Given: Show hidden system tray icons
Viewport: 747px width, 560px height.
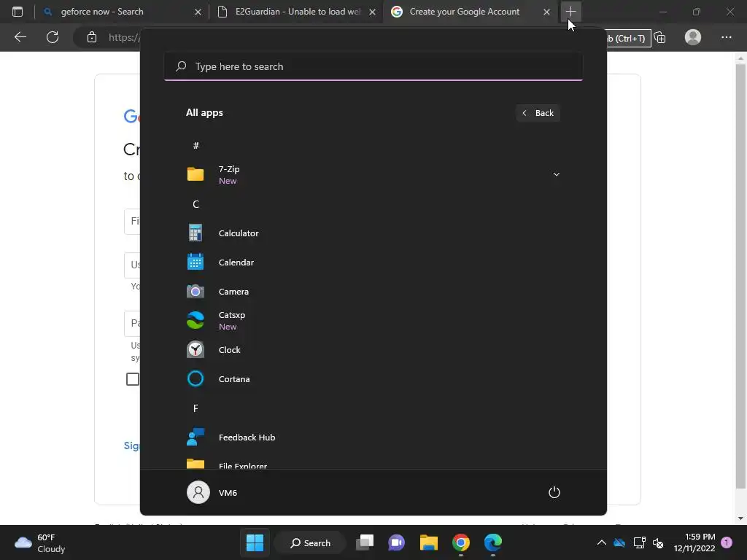Looking at the screenshot, I should pyautogui.click(x=602, y=542).
